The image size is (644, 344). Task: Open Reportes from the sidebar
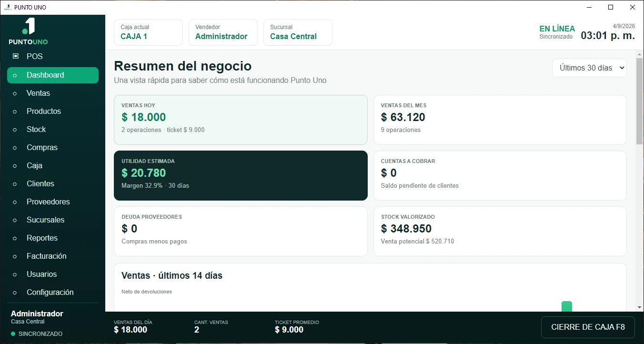click(x=53, y=238)
